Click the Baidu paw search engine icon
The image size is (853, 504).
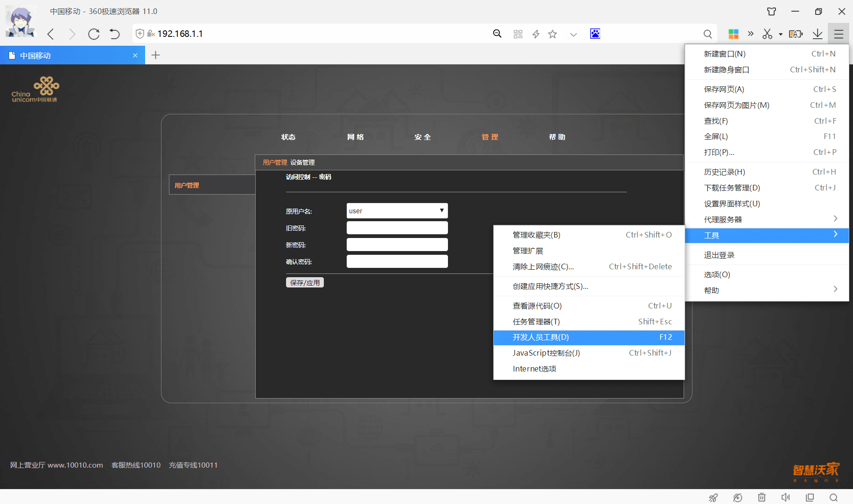point(595,34)
